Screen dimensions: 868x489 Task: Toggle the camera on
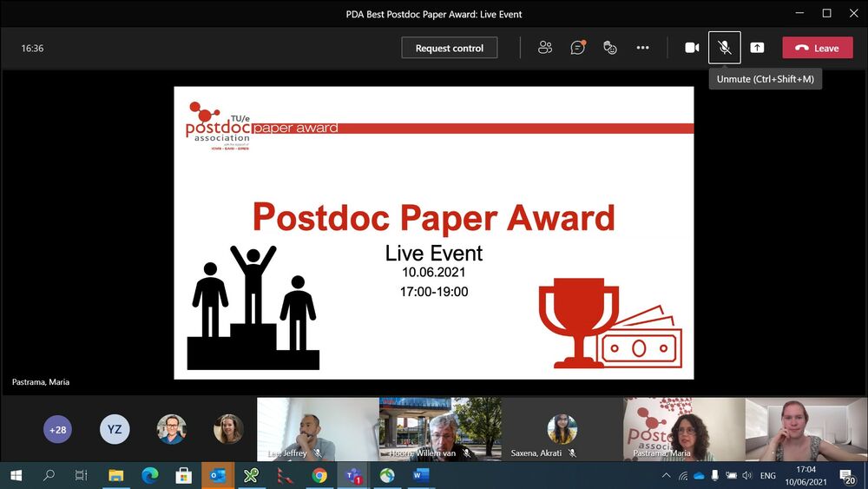tap(692, 48)
